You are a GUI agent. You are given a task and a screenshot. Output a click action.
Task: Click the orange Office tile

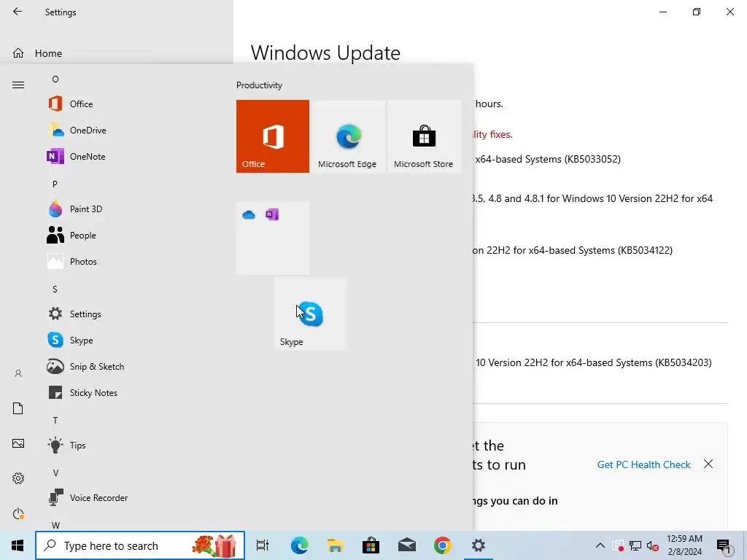[x=273, y=136]
